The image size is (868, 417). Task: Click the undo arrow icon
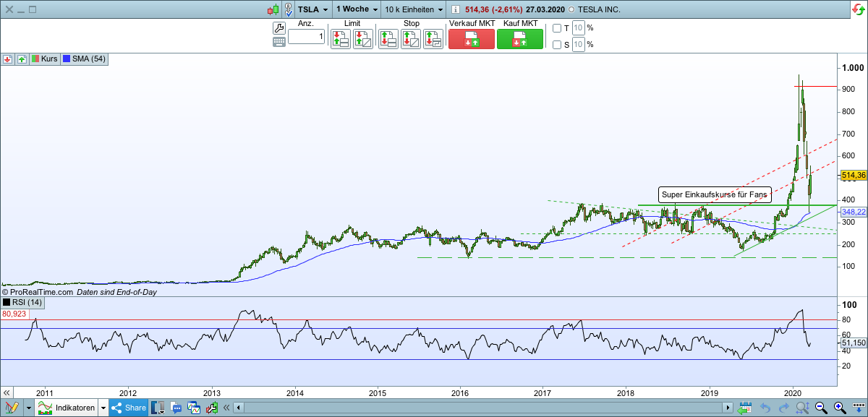[x=765, y=408]
